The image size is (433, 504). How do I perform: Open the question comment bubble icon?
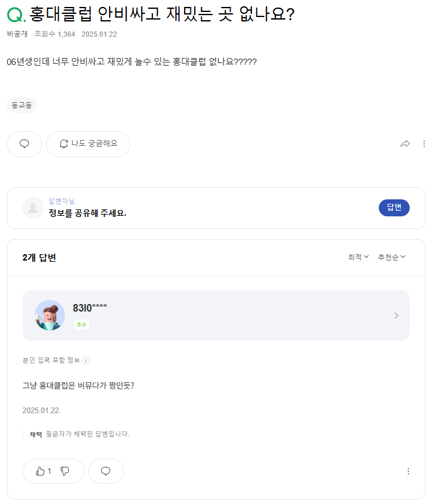click(x=25, y=144)
